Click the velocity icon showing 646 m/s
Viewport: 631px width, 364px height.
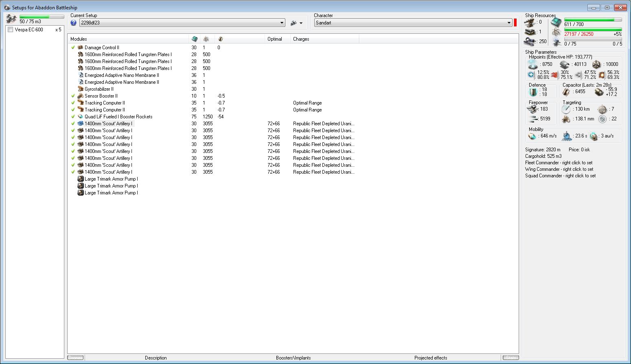pyautogui.click(x=532, y=136)
